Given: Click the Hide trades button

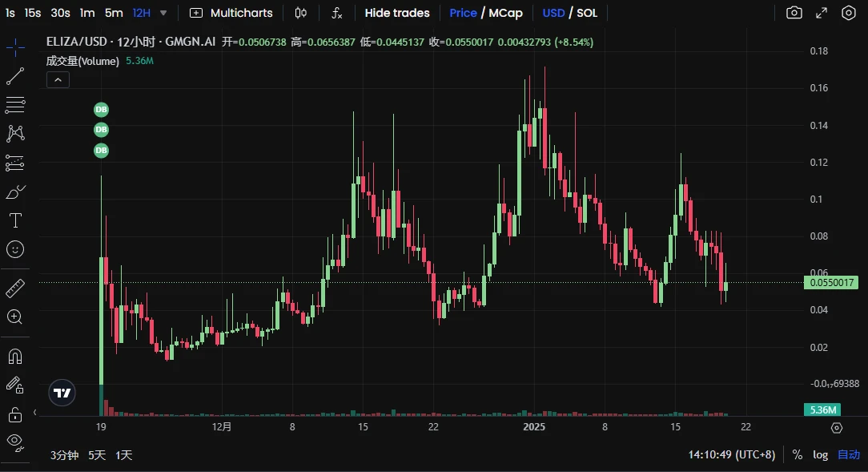Looking at the screenshot, I should 397,13.
